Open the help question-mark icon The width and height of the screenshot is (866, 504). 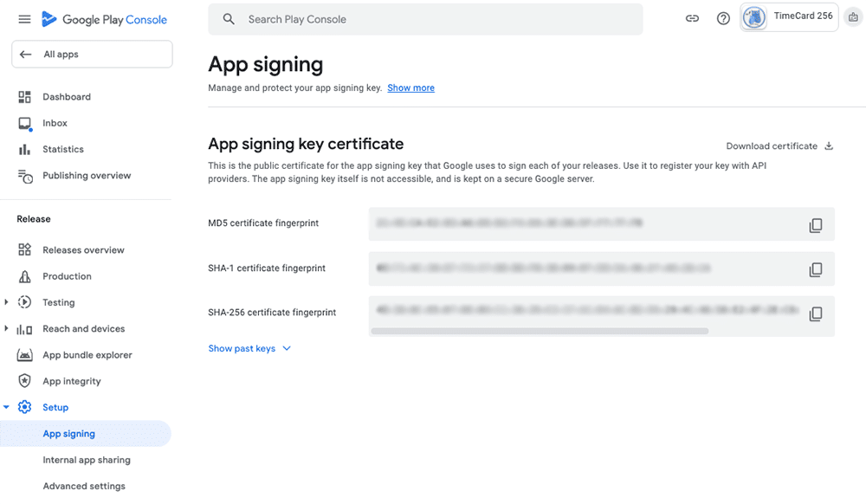point(723,18)
